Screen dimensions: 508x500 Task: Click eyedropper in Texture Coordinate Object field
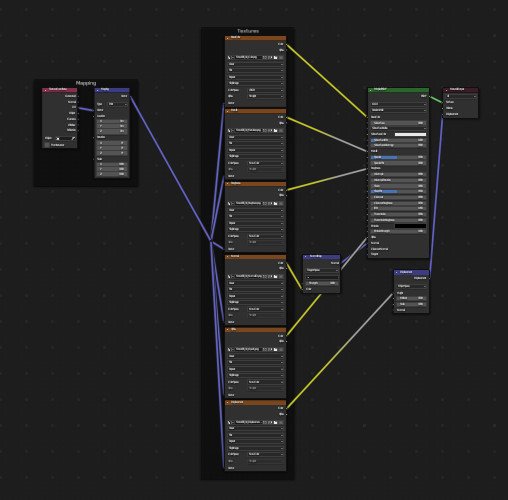pos(73,139)
